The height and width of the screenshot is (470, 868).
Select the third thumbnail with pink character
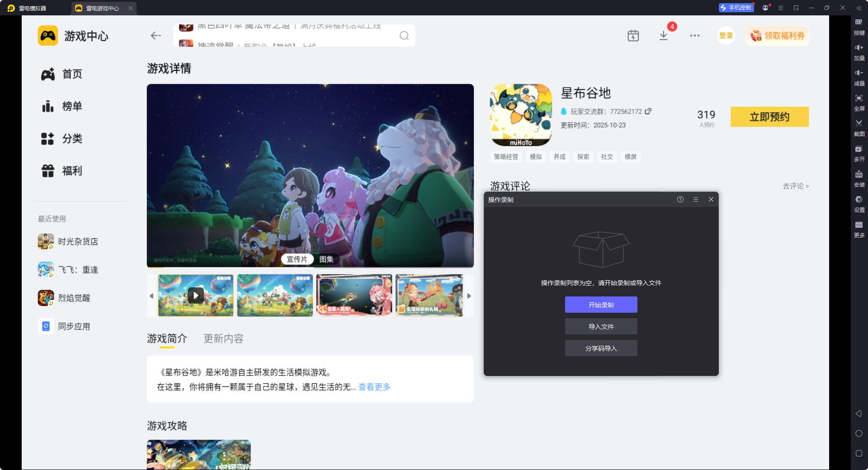354,296
